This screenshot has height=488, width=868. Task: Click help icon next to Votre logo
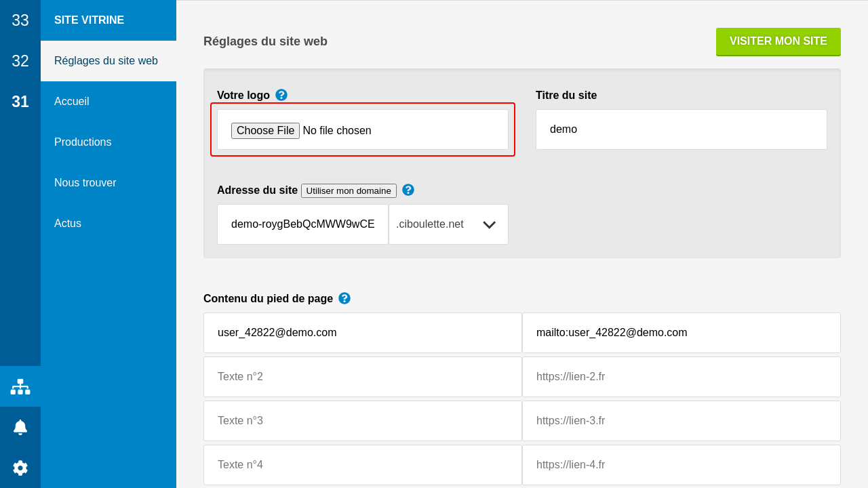pyautogui.click(x=281, y=95)
